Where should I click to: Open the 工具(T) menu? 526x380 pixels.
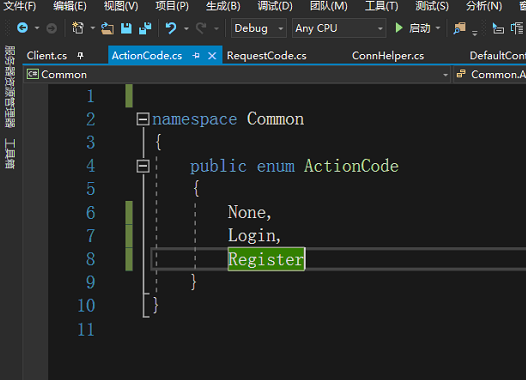click(382, 6)
